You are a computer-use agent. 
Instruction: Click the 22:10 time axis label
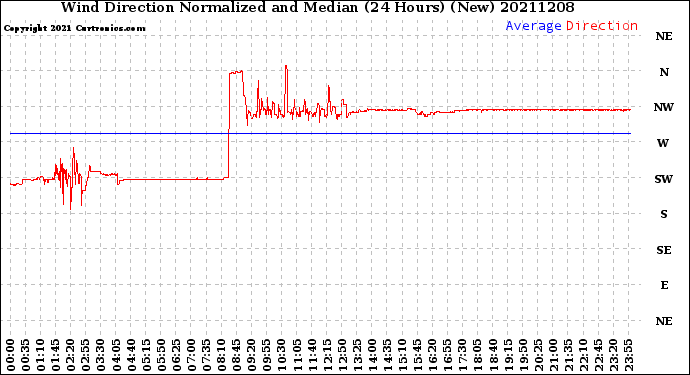583,355
